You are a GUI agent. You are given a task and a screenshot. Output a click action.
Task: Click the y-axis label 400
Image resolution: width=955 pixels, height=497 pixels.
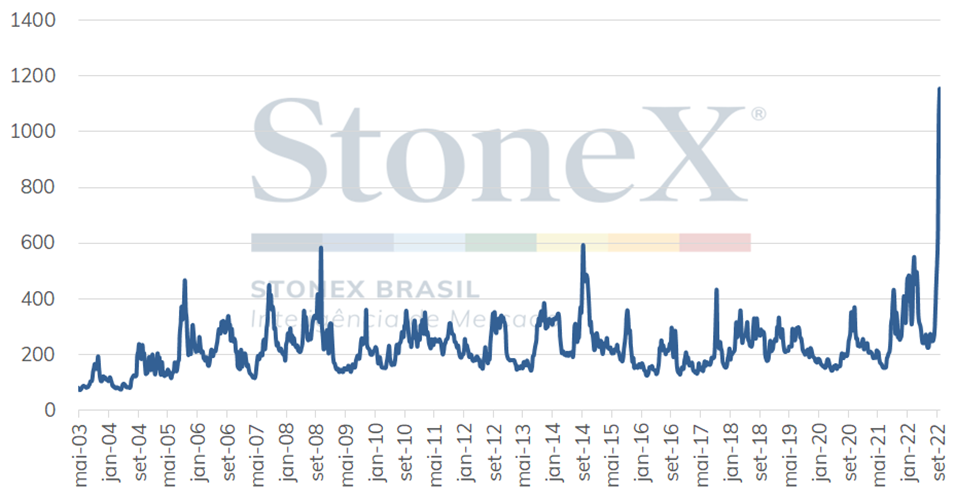(38, 298)
